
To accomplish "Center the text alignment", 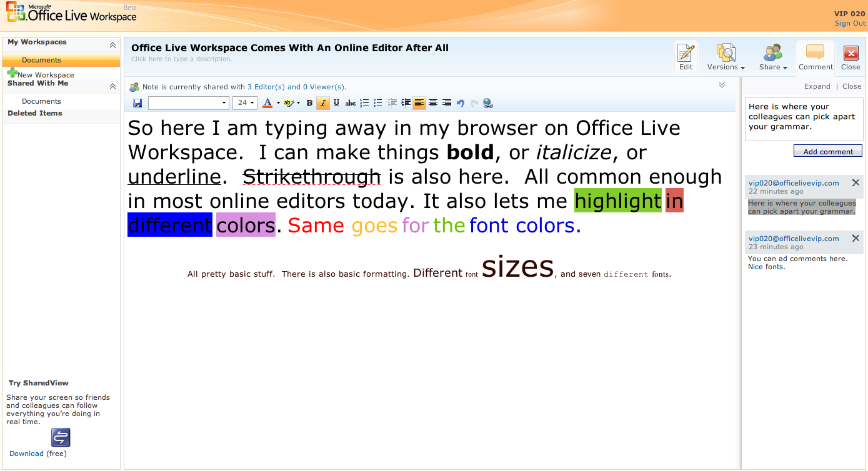I will click(433, 103).
